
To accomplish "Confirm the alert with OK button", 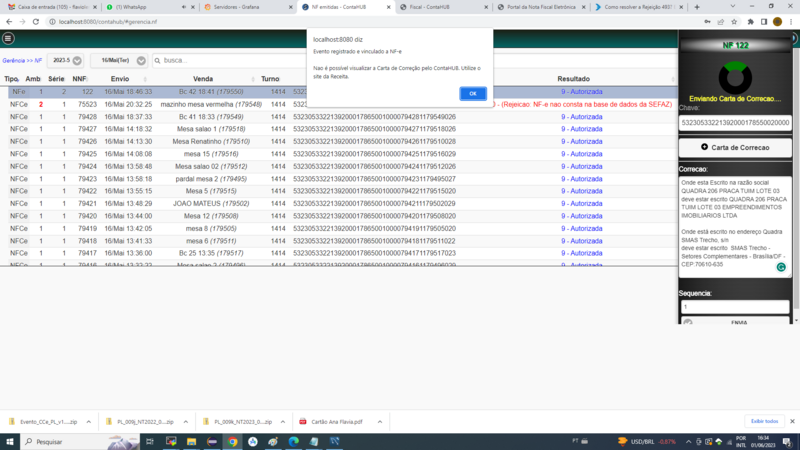I will tap(472, 93).
